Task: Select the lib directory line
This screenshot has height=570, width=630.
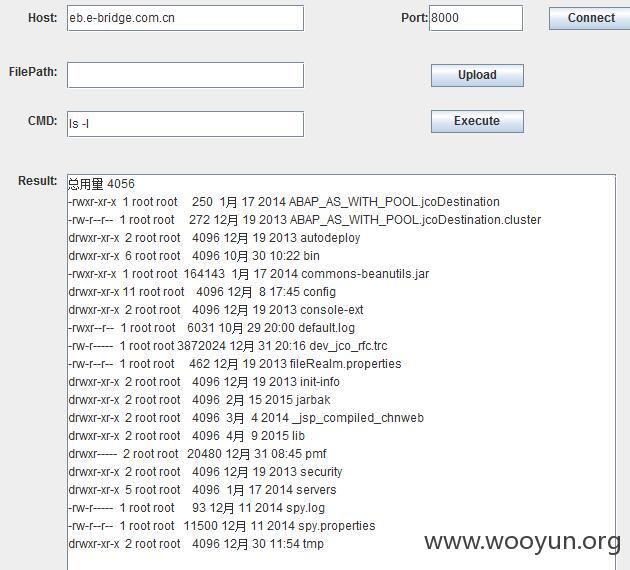Action: (187, 436)
